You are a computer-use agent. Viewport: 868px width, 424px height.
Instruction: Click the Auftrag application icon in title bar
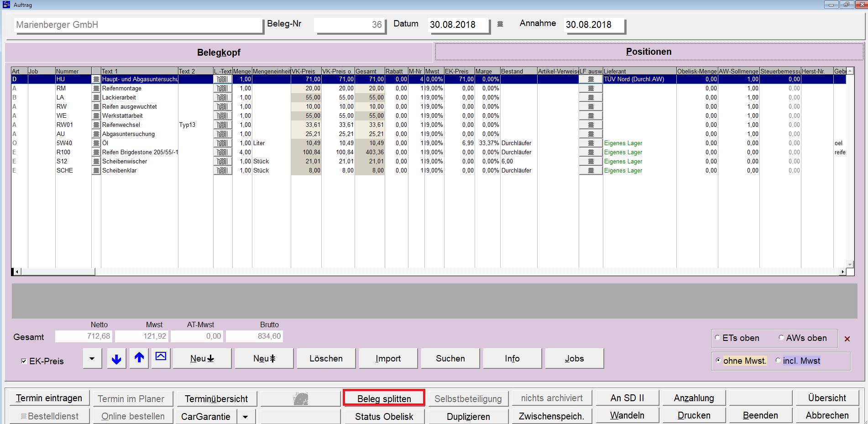click(6, 5)
